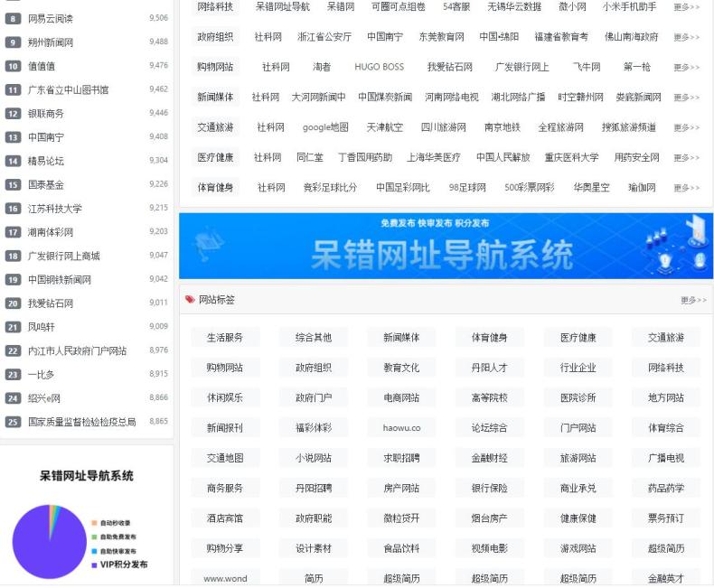Viewport: 714px width, 588px height.
Task: Open the 体育健身 category label
Action: [x=215, y=188]
